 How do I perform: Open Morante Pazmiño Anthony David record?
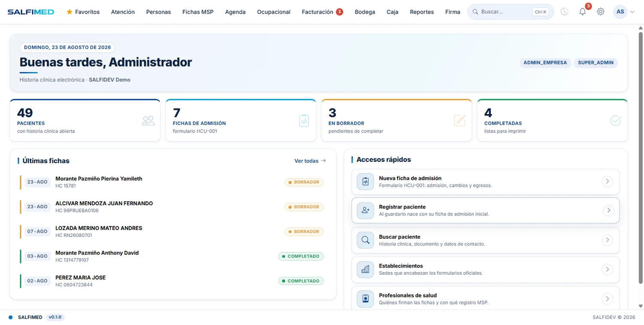point(173,256)
